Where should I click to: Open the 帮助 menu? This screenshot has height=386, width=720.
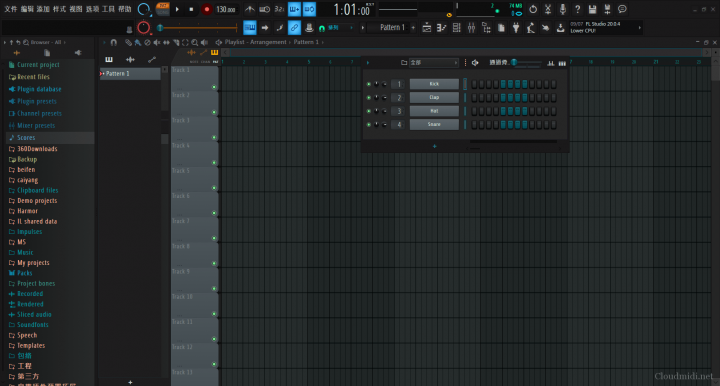pyautogui.click(x=125, y=9)
